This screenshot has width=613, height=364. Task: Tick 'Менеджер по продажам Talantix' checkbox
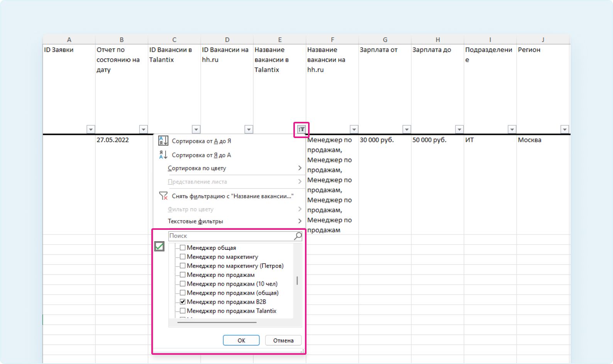tap(183, 311)
